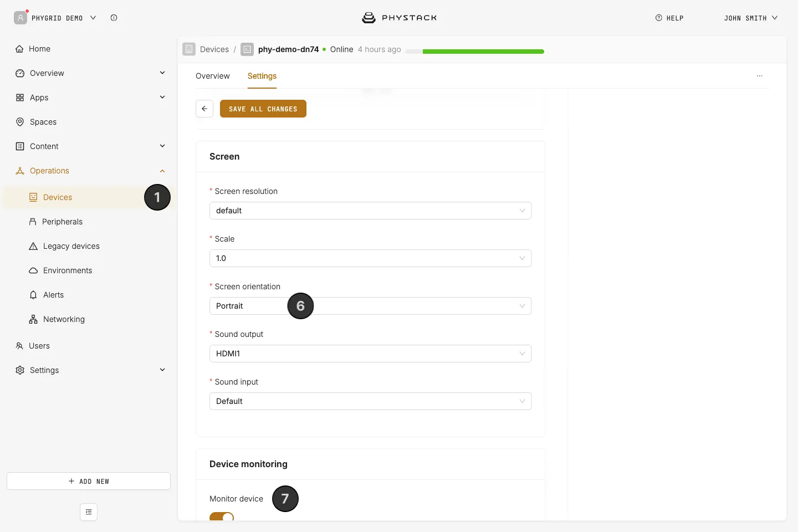798x532 pixels.
Task: Click the Settings gear icon in sidebar
Action: point(20,370)
